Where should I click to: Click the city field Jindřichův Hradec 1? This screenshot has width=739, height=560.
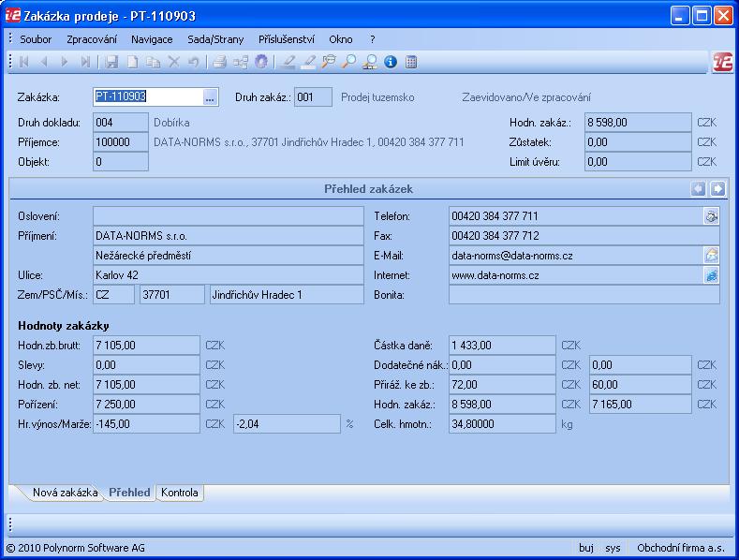[x=287, y=295]
